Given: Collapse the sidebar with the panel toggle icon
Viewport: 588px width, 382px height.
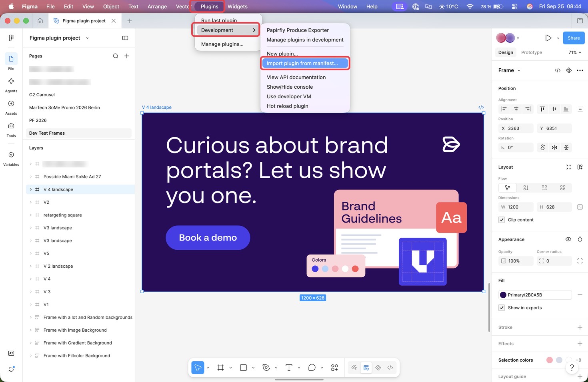Looking at the screenshot, I should pos(125,38).
